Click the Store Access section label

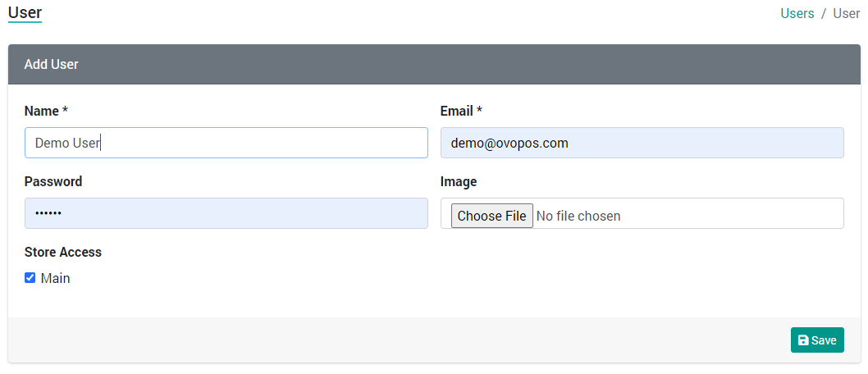tap(63, 253)
